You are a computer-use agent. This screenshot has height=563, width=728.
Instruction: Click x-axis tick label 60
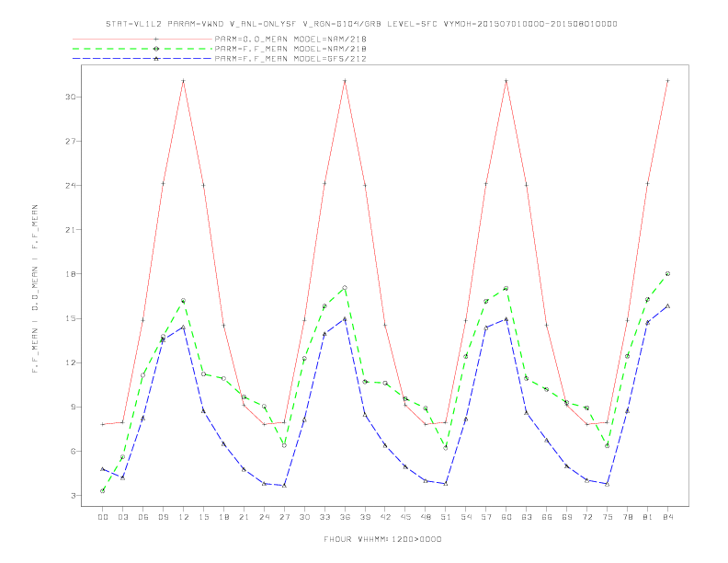pyautogui.click(x=506, y=517)
